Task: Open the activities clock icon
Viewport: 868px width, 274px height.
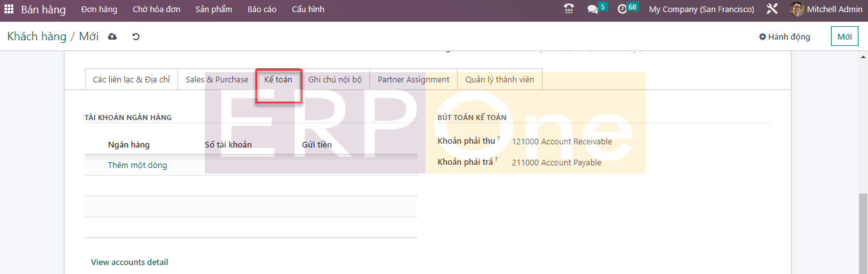Action: pos(622,10)
